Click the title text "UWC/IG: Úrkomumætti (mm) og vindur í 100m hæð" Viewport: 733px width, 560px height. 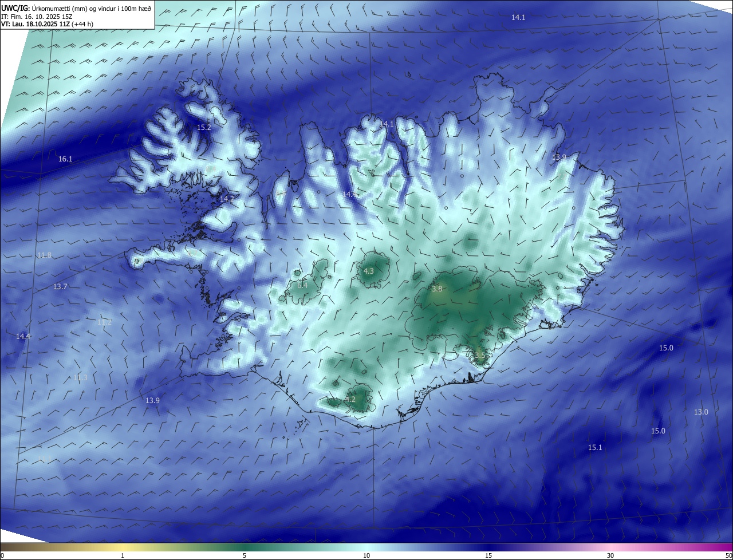point(76,8)
